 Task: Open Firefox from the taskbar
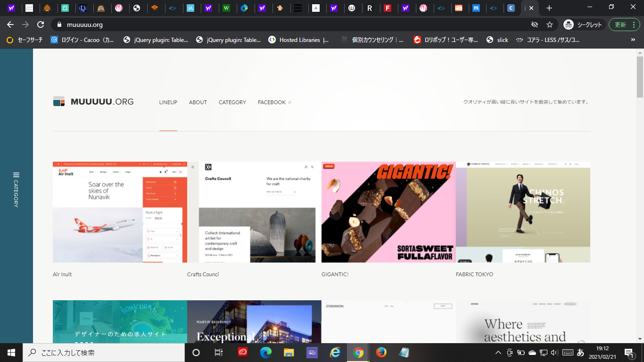[x=381, y=353]
